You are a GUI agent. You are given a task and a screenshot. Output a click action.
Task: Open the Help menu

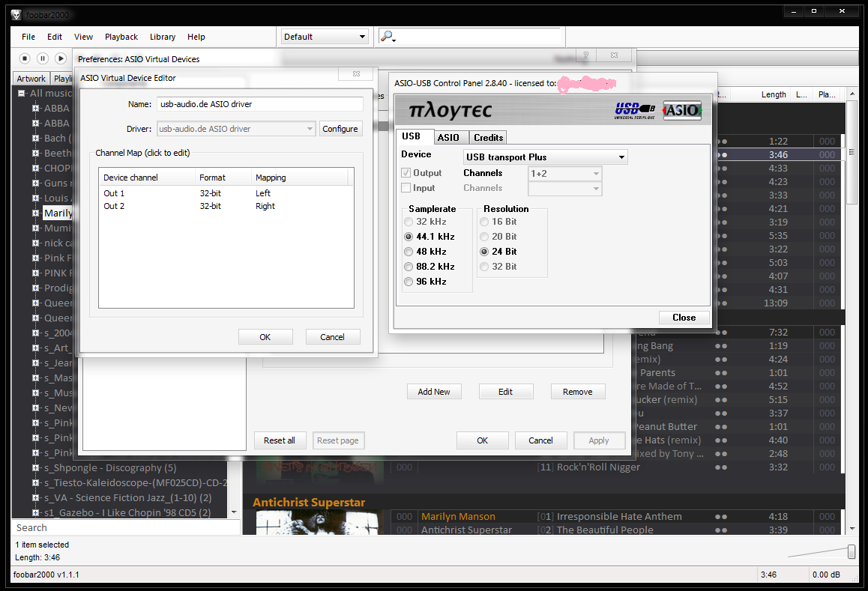(x=196, y=37)
